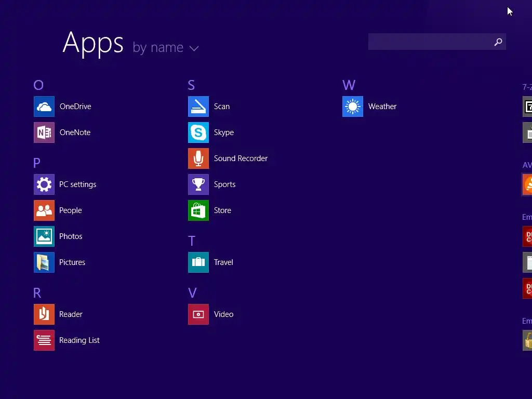Select the letter V group header
532x399 pixels.
point(192,292)
